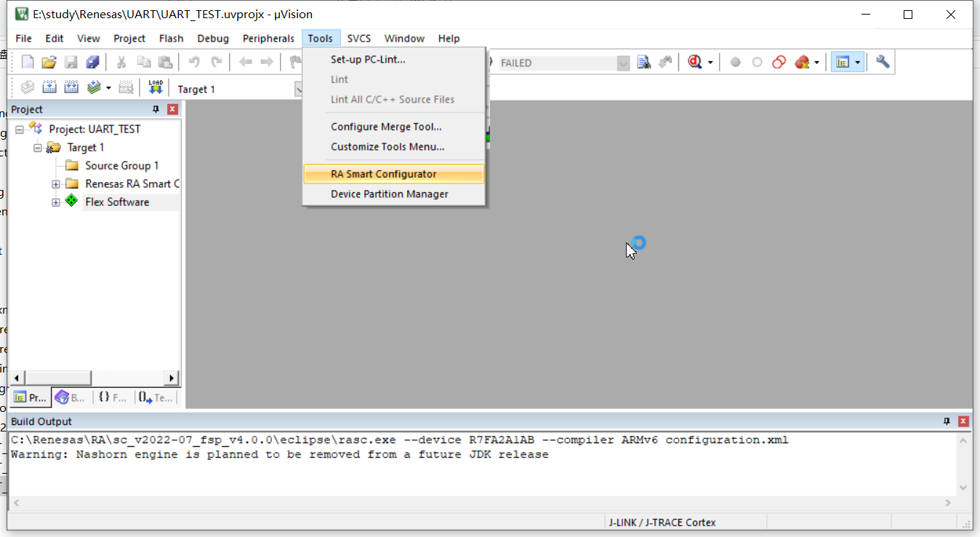Image resolution: width=980 pixels, height=537 pixels.
Task: Click the Translate file icon
Action: [28, 88]
